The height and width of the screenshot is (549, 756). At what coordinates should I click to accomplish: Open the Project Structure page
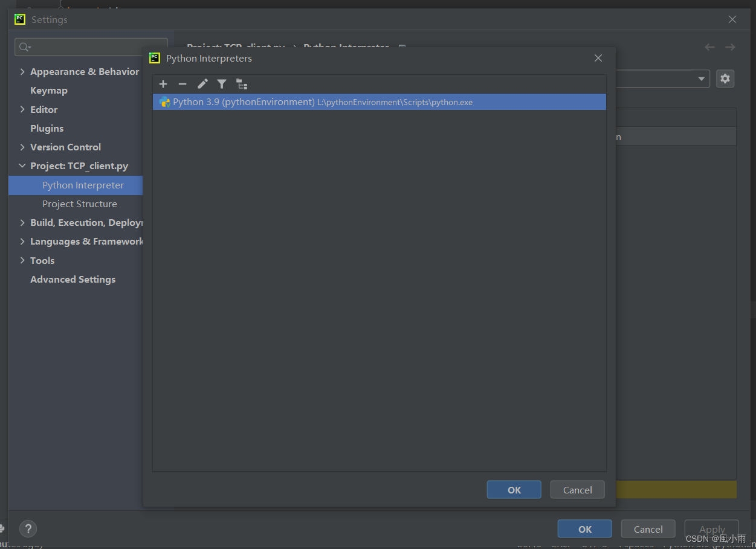click(80, 204)
